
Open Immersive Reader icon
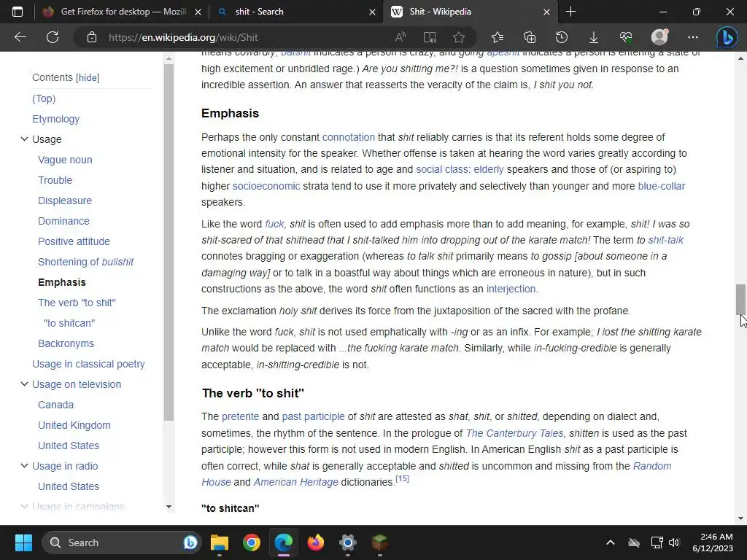(x=430, y=37)
